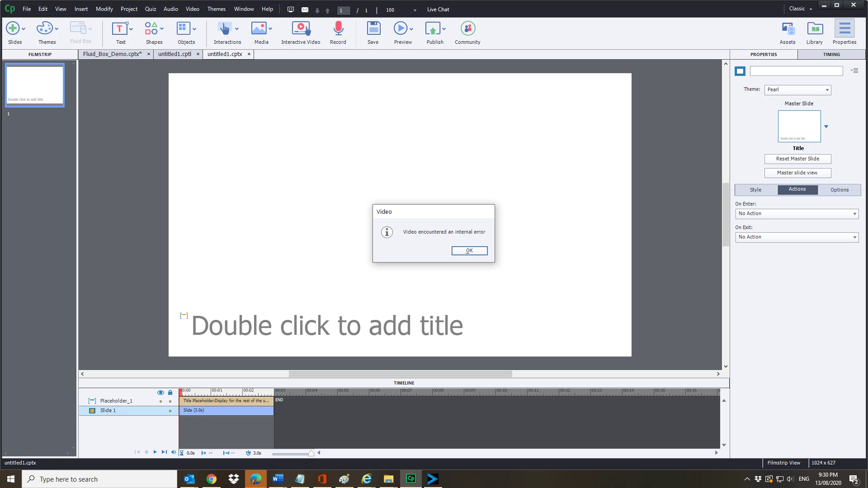Open the On Exit action dropdown
868x488 pixels.
[797, 237]
